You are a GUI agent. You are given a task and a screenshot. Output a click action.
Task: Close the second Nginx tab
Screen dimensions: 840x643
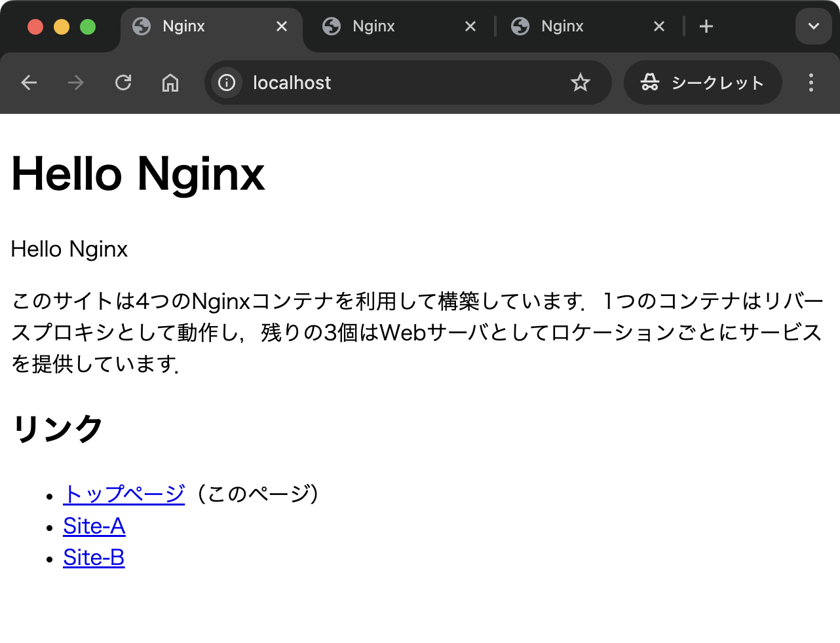[470, 26]
